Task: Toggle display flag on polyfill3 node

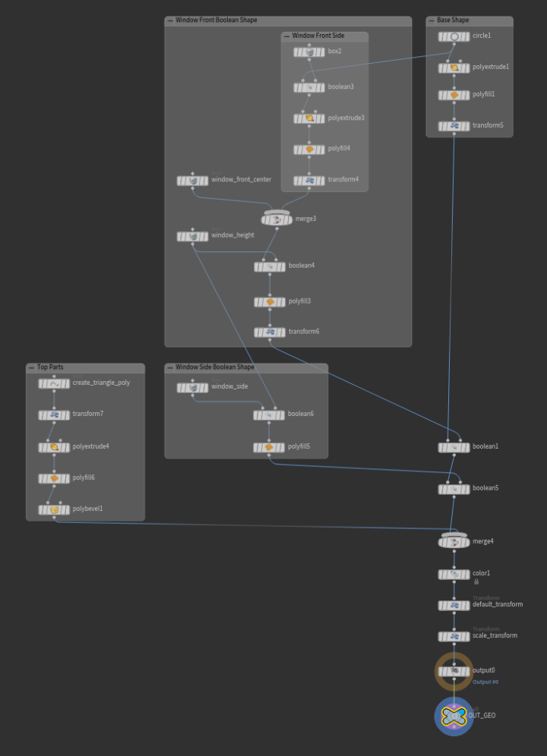Action: pyautogui.click(x=282, y=302)
